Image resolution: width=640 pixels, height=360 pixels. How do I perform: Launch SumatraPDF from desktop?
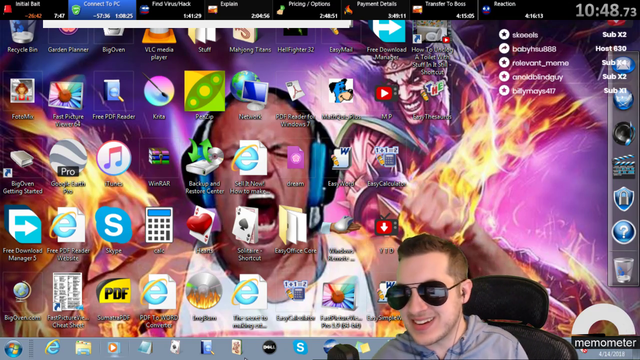(113, 299)
